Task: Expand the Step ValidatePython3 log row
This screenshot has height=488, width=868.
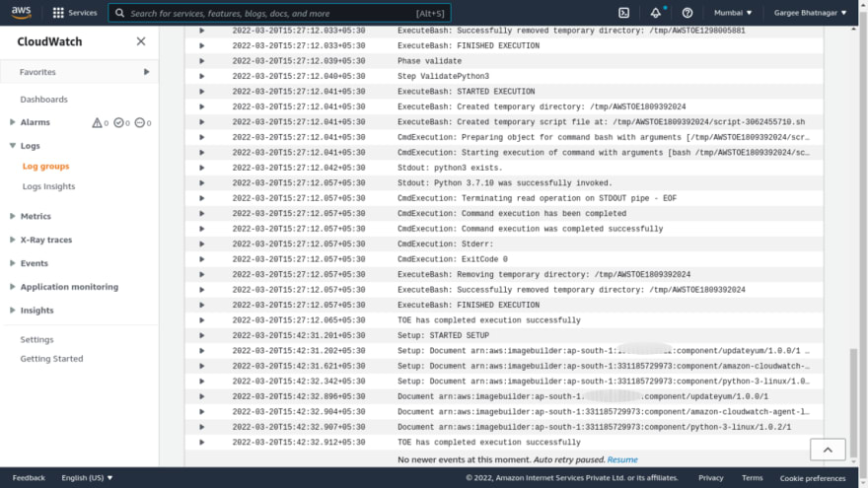Action: [202, 76]
